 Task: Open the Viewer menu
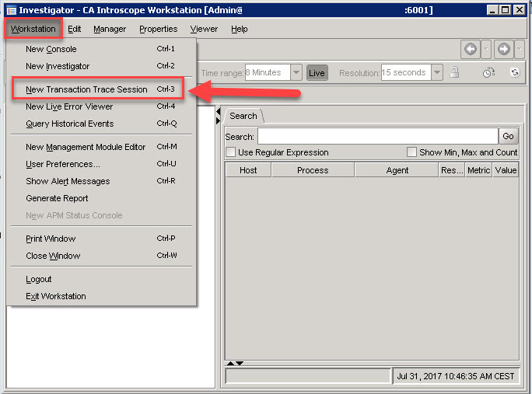[204, 29]
